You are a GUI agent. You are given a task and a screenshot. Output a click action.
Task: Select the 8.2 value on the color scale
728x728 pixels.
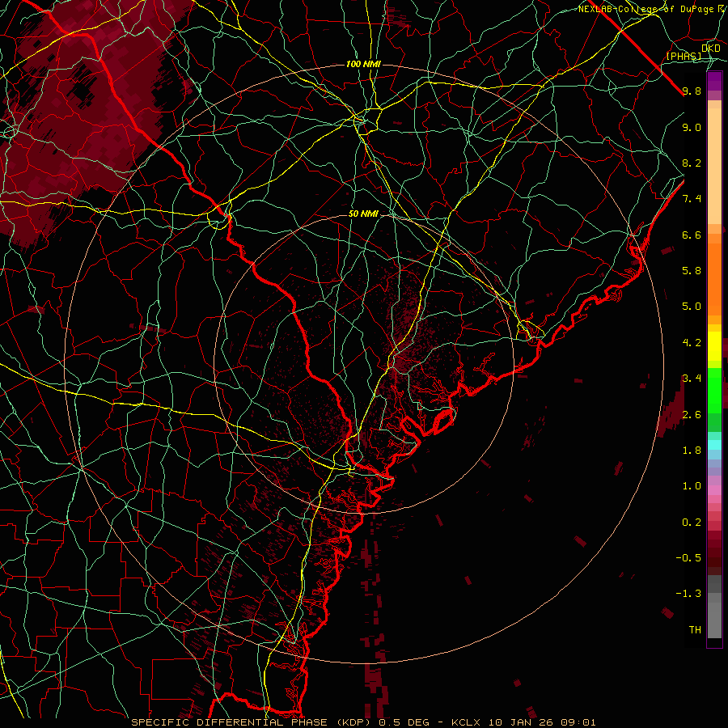click(x=692, y=163)
